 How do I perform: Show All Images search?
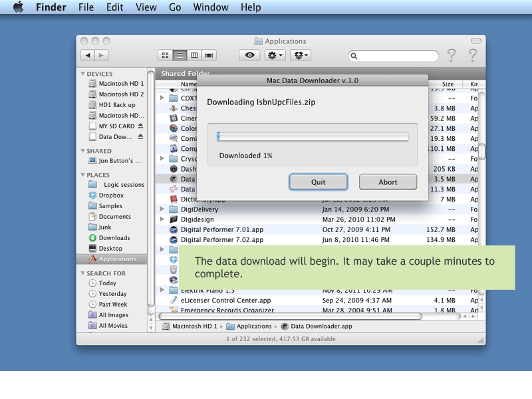click(108, 315)
